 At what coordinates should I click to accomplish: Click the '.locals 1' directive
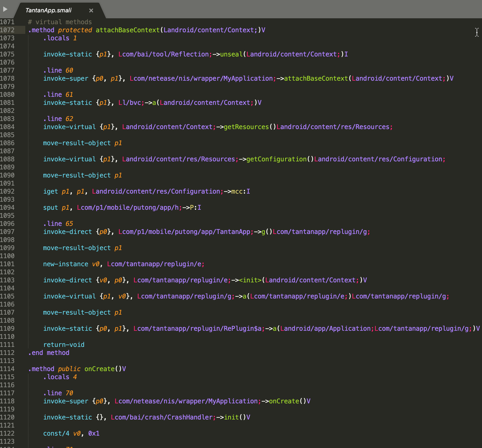pyautogui.click(x=60, y=38)
